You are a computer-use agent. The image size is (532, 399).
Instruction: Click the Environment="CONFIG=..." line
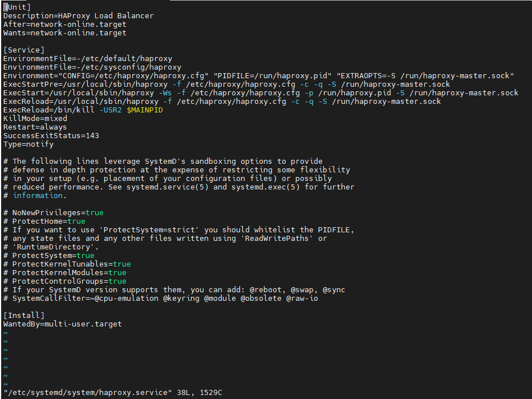click(x=258, y=76)
